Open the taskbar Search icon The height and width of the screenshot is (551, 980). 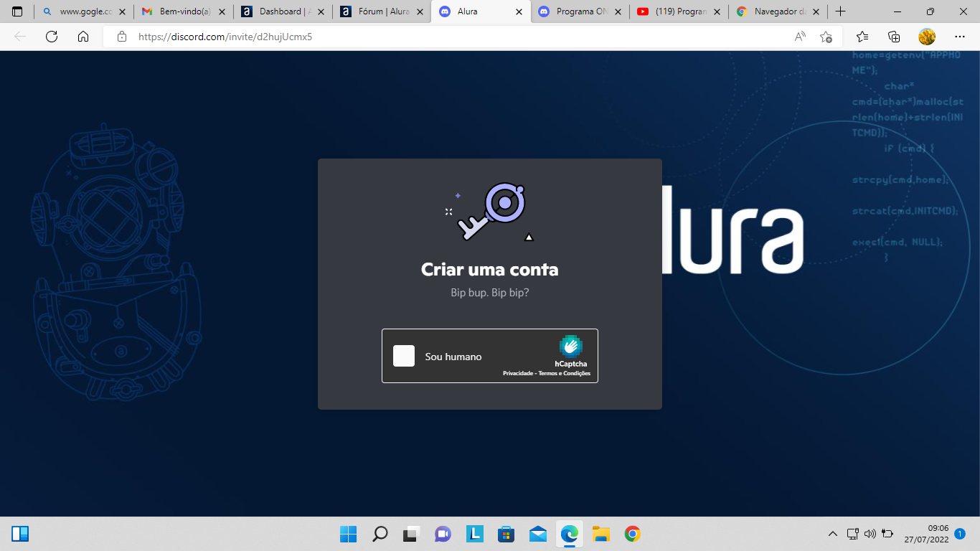[x=380, y=534]
